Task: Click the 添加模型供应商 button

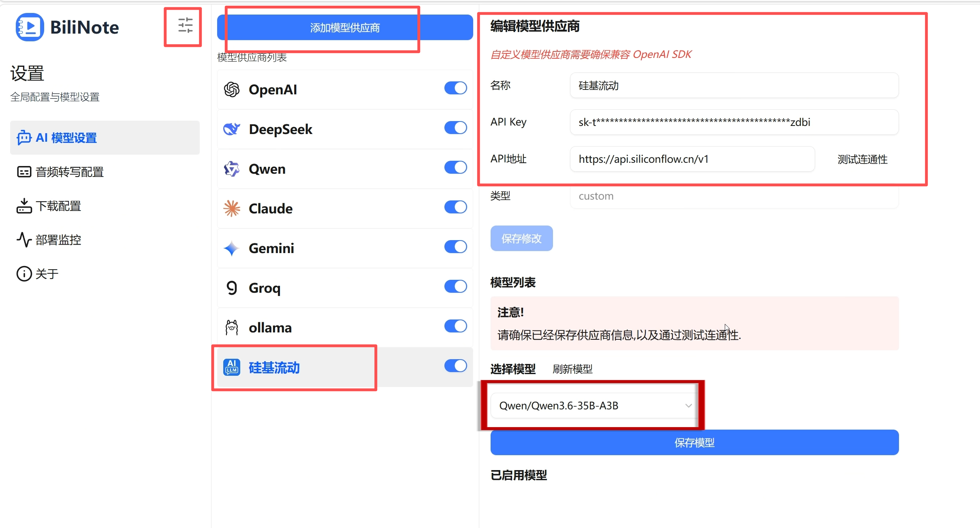Action: pos(345,28)
